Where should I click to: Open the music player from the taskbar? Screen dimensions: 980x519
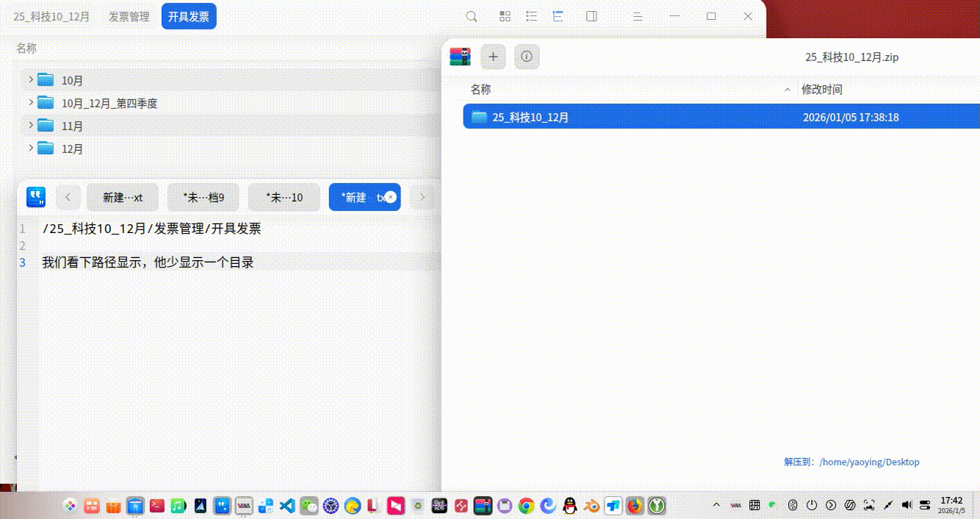coord(179,506)
